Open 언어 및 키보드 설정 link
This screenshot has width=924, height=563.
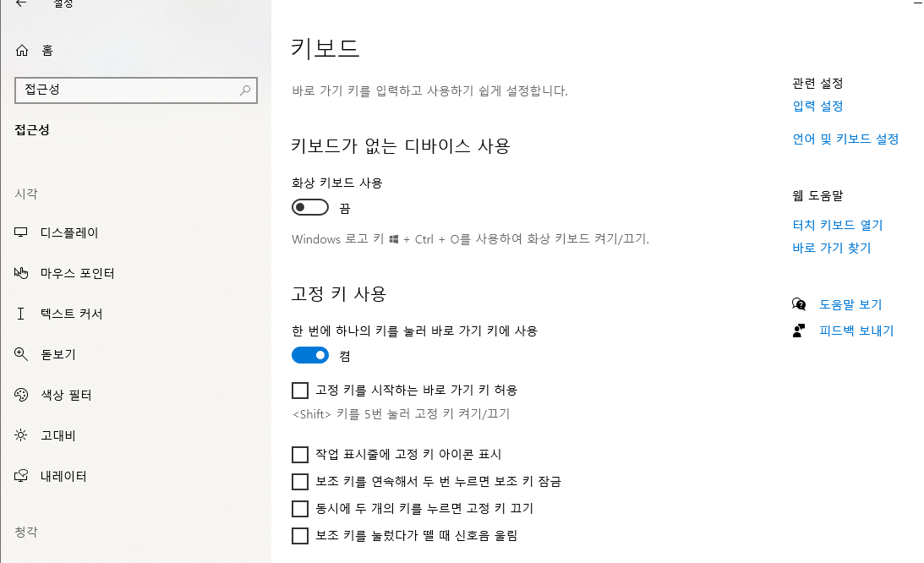pos(845,139)
